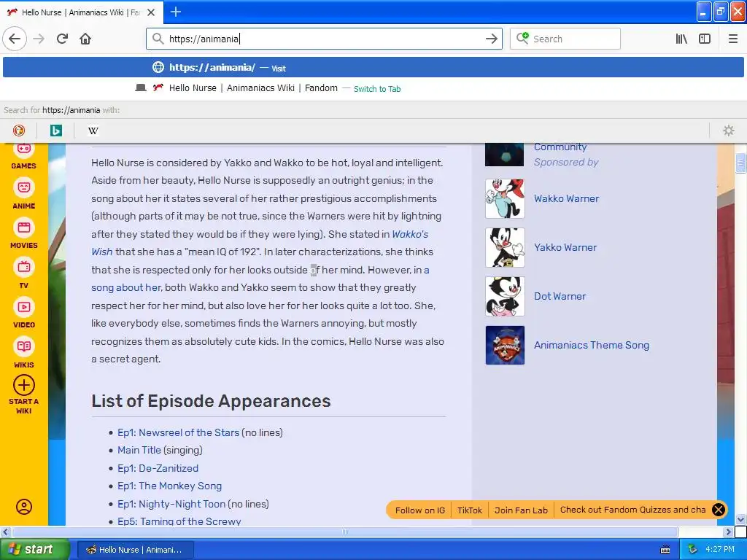Viewport: 747px width, 560px height.
Task: Open Ep1: Newsreel of the Stars
Action: (x=178, y=432)
